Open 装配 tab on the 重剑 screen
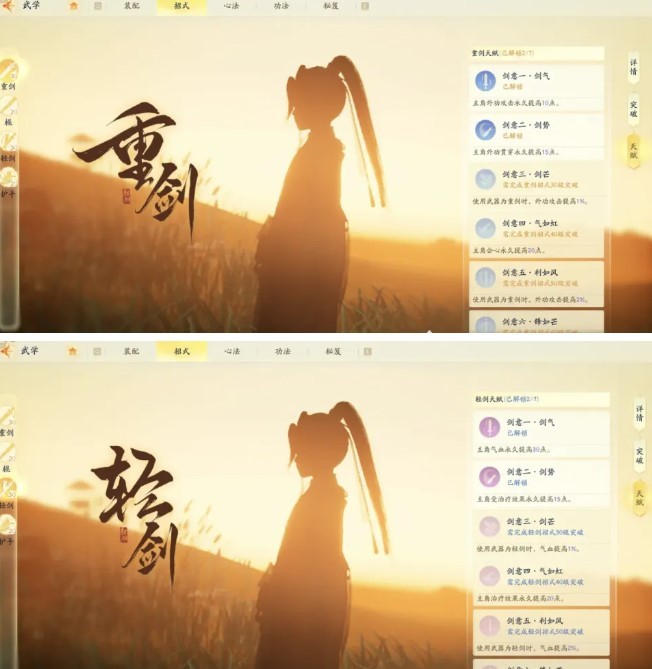Image resolution: width=652 pixels, height=669 pixels. (131, 6)
